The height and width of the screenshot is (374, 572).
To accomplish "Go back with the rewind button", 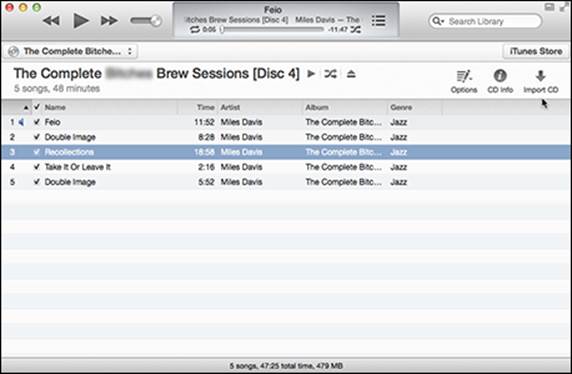I will point(51,21).
